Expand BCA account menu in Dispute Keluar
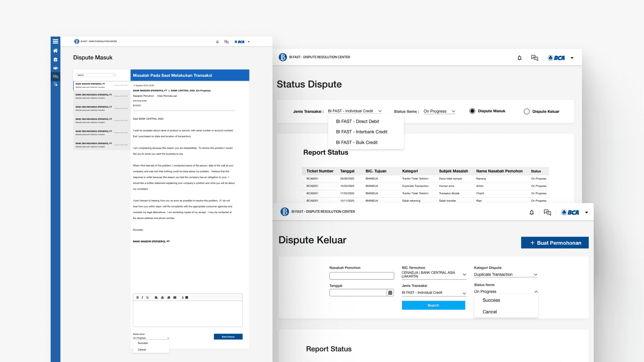The image size is (644, 362). point(587,213)
